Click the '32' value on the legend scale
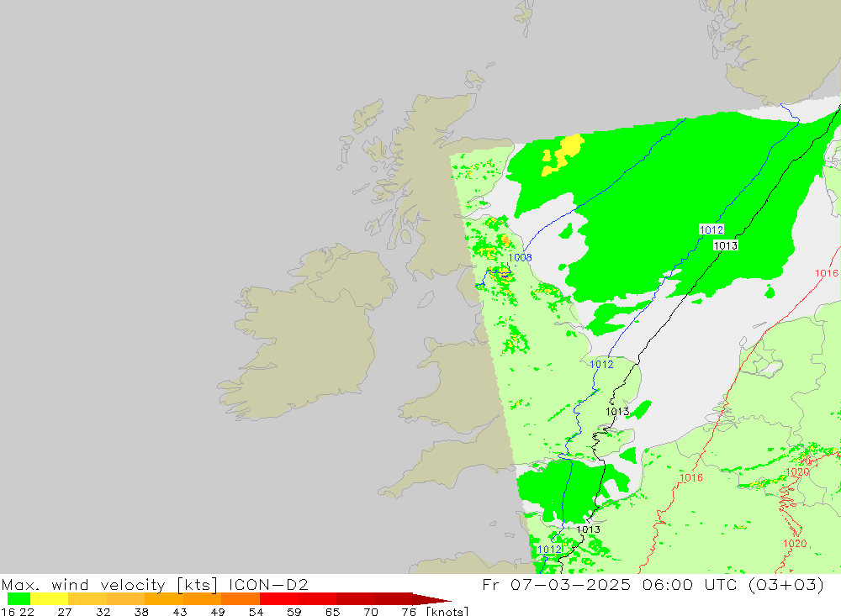841x616 pixels. [x=103, y=611]
